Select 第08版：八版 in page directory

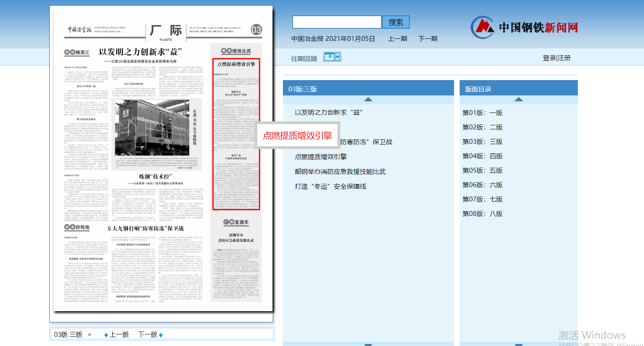tap(482, 214)
